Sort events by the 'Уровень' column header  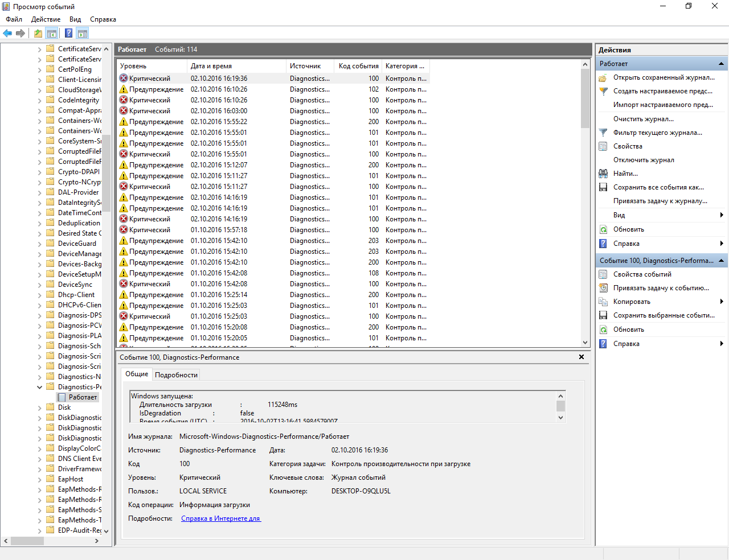click(x=152, y=66)
